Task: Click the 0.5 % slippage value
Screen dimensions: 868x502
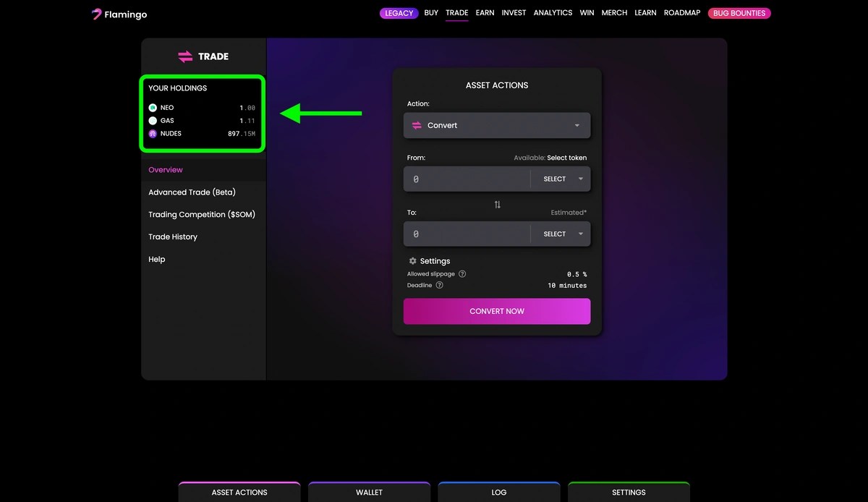Action: 578,274
